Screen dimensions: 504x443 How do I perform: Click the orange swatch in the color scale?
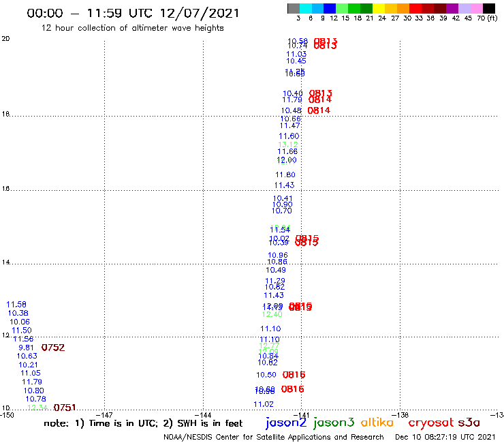point(403,8)
